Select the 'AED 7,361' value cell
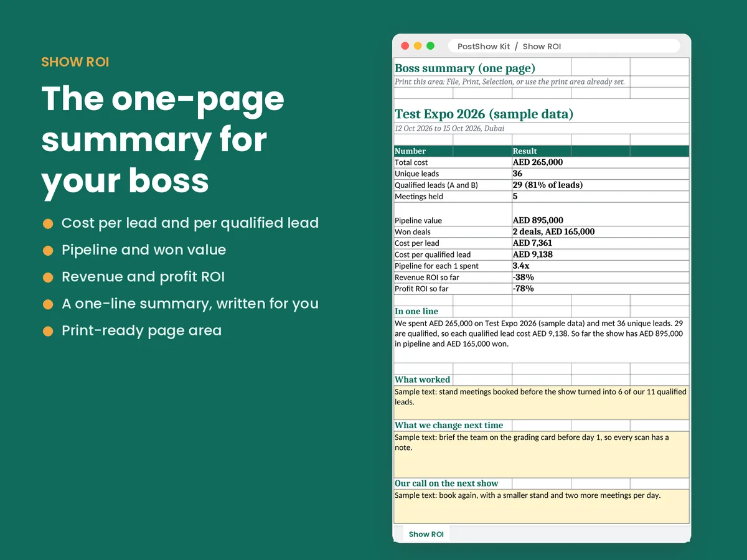The width and height of the screenshot is (747, 560). 600,243
